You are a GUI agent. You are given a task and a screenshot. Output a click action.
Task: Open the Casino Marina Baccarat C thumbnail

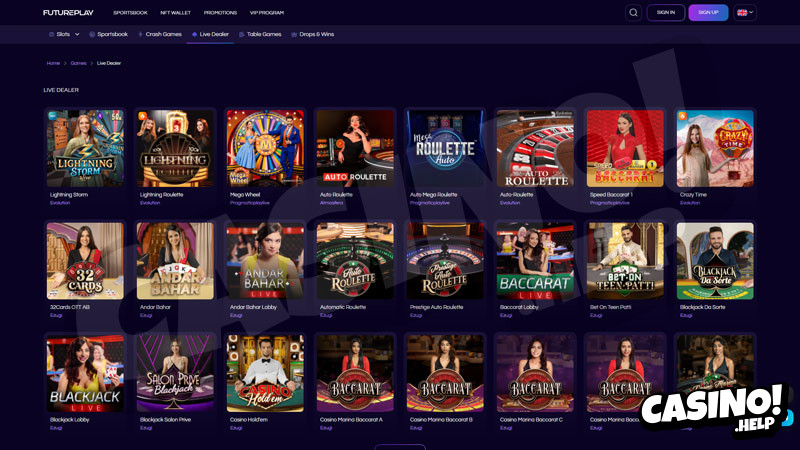(x=535, y=373)
